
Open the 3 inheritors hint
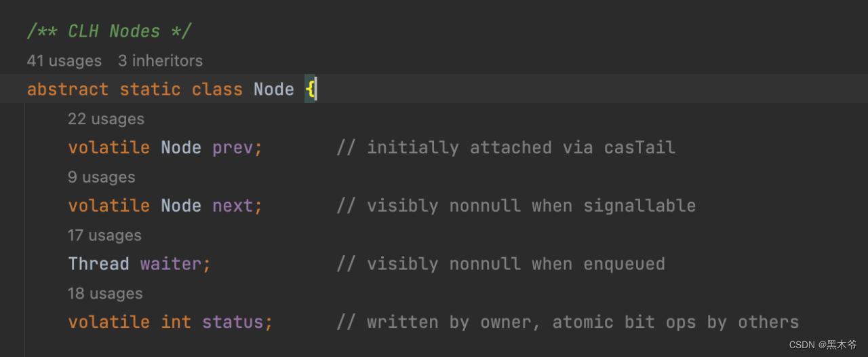tap(160, 60)
